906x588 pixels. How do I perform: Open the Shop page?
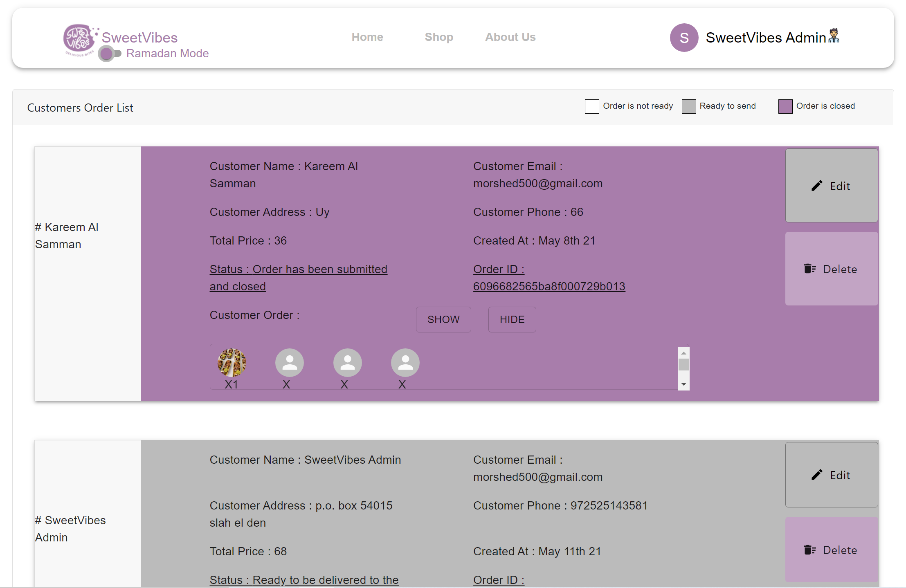pyautogui.click(x=438, y=37)
